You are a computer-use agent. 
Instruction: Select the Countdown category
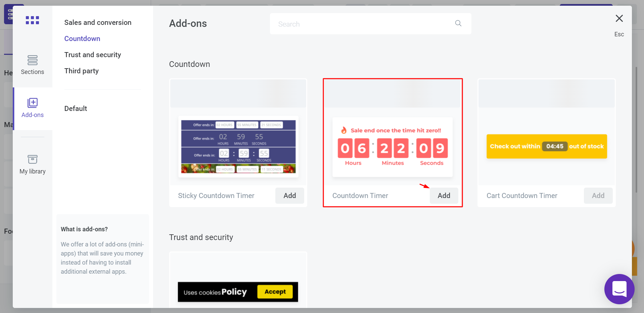click(x=82, y=39)
